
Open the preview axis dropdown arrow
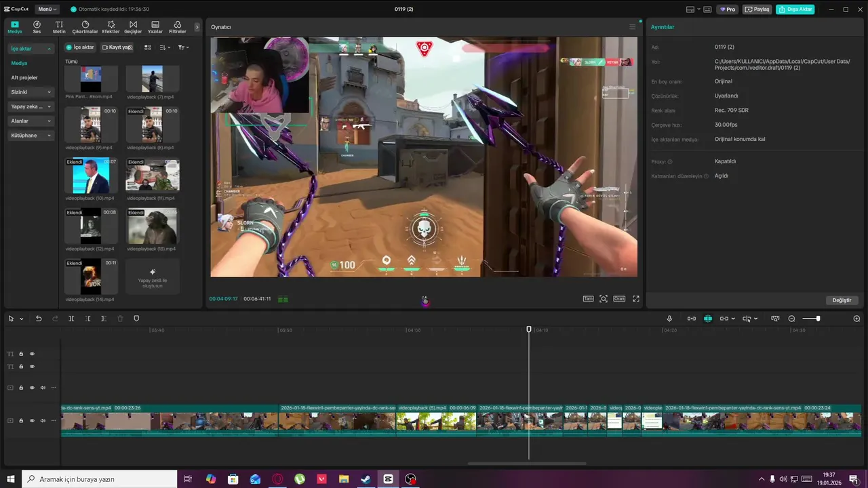click(755, 319)
